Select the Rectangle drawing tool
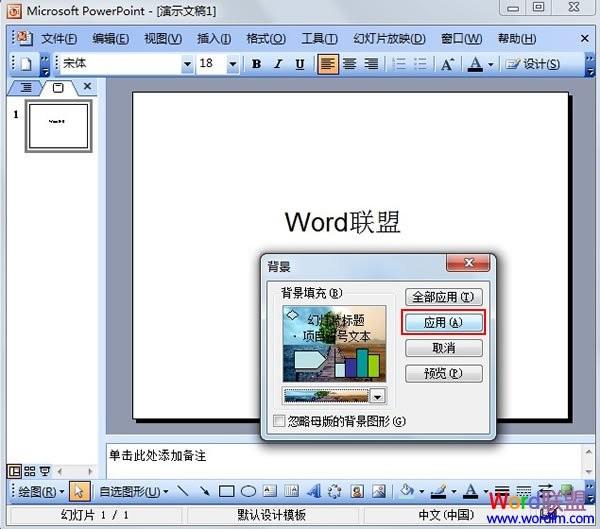This screenshot has height=529, width=600. tap(227, 491)
